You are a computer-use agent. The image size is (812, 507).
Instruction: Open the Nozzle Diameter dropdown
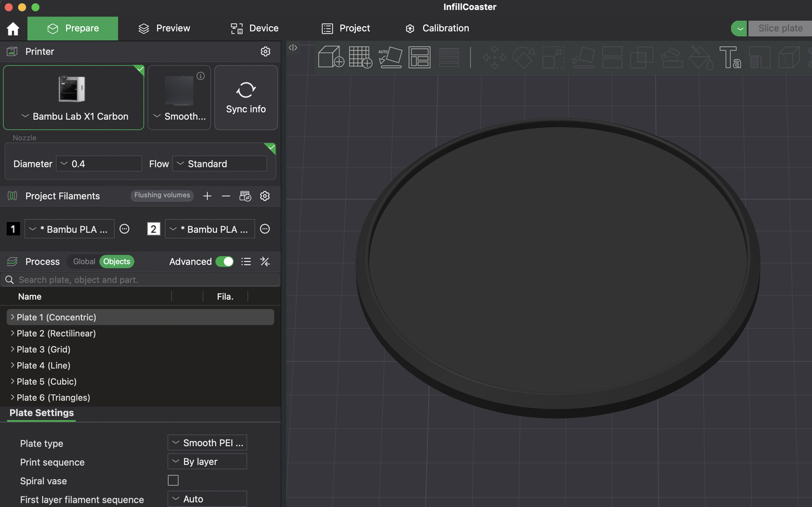(x=98, y=163)
